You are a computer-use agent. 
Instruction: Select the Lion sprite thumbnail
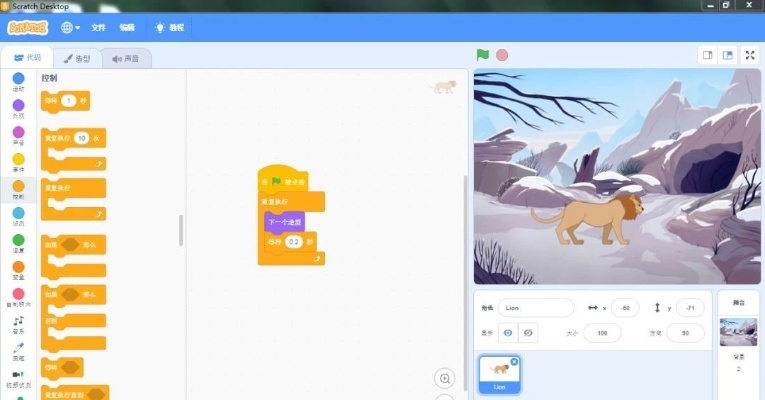pos(500,374)
